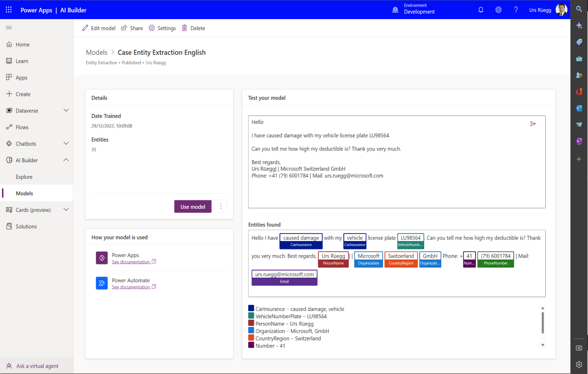Select the GmbH Organization tag
This screenshot has width=588, height=374.
click(430, 260)
